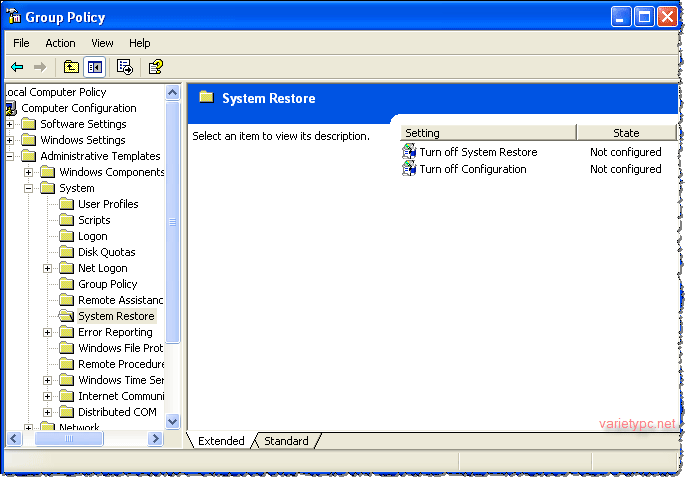Open the File menu

click(21, 43)
